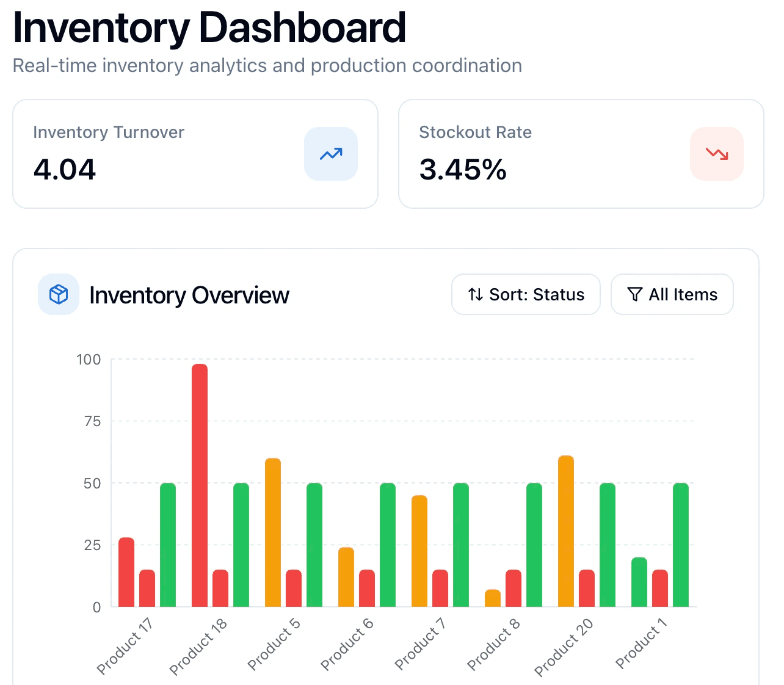
Task: Click the Stockout Rate trending-down icon
Action: [717, 154]
